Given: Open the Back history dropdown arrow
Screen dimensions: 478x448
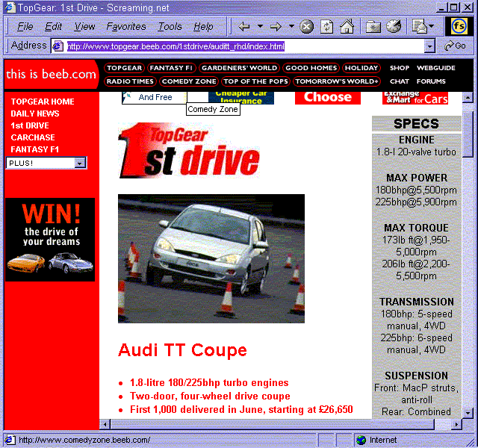Looking at the screenshot, I should 260,27.
